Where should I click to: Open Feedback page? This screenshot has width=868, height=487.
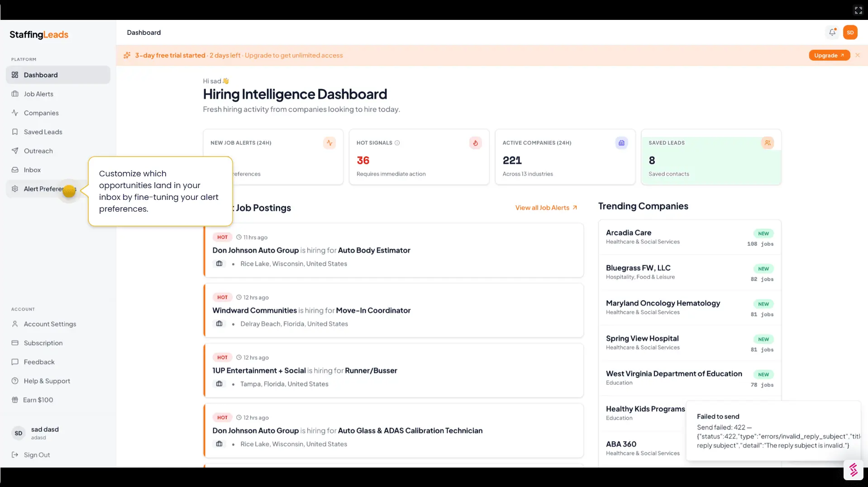click(x=58, y=362)
